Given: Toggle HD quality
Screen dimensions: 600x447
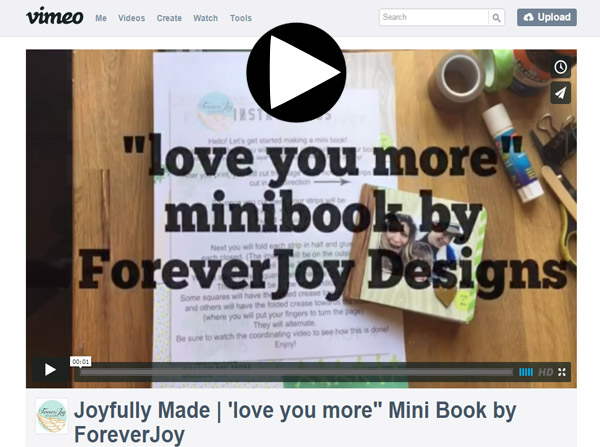Looking at the screenshot, I should (x=546, y=372).
